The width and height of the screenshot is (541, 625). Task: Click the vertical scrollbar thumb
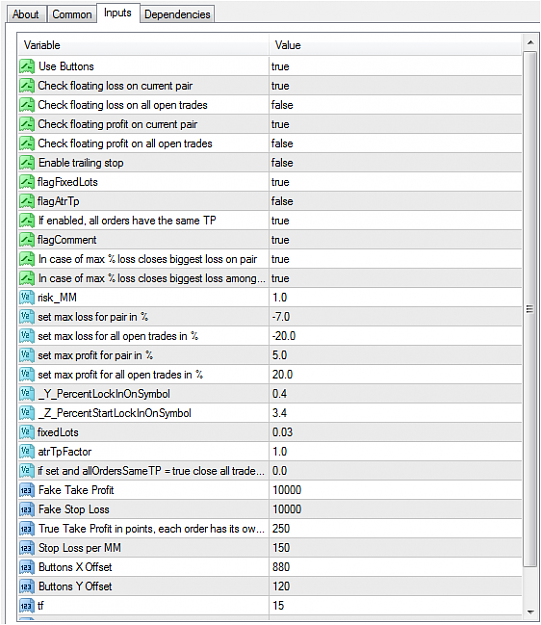(x=530, y=309)
